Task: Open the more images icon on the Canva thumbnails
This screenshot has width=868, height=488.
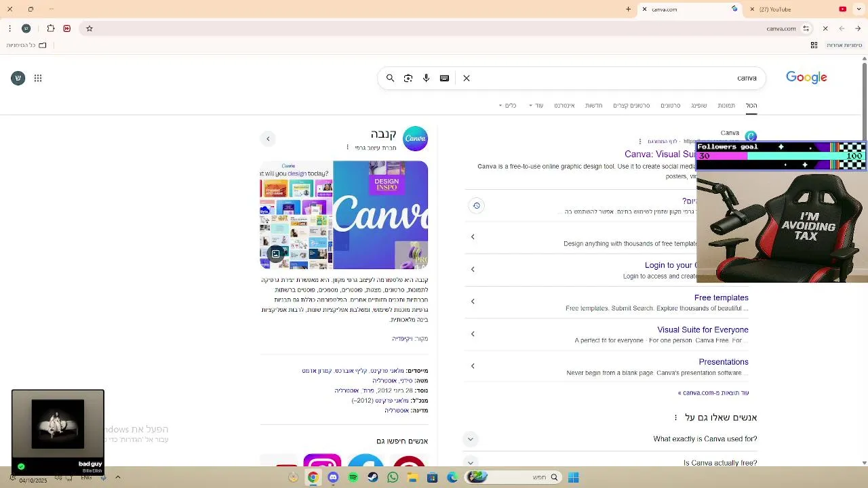Action: click(x=276, y=254)
